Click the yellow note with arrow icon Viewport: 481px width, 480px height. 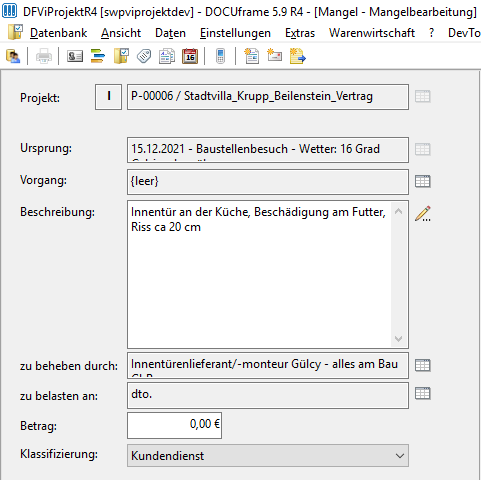coord(297,56)
